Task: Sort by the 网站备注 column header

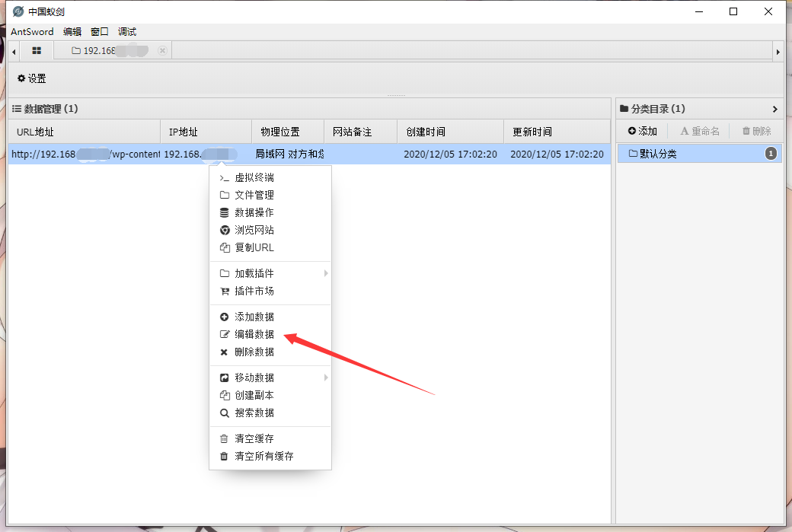Action: click(361, 132)
